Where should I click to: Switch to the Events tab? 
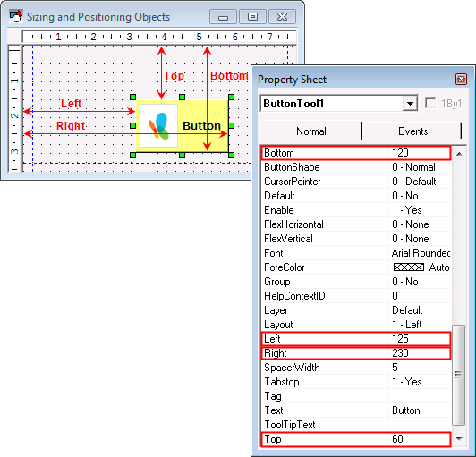point(412,131)
